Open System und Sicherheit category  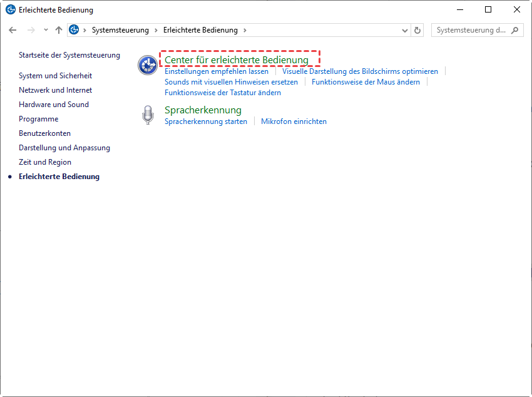tap(55, 76)
